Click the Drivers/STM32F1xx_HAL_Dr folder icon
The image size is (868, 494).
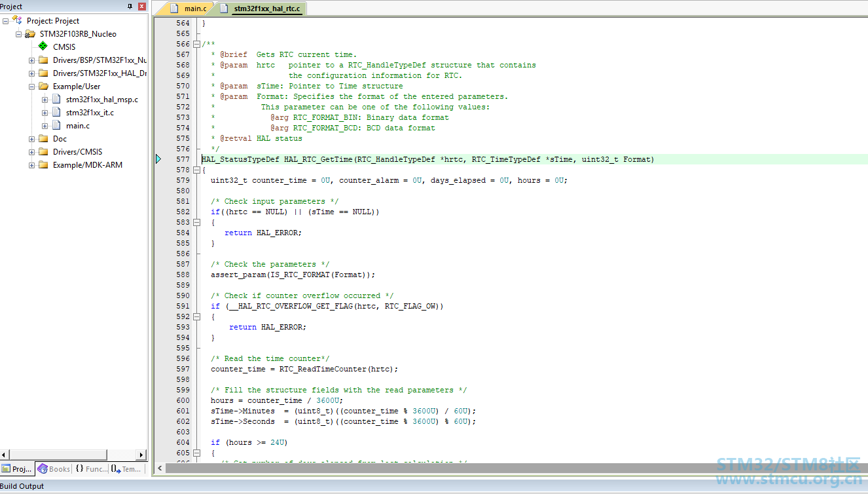point(43,73)
